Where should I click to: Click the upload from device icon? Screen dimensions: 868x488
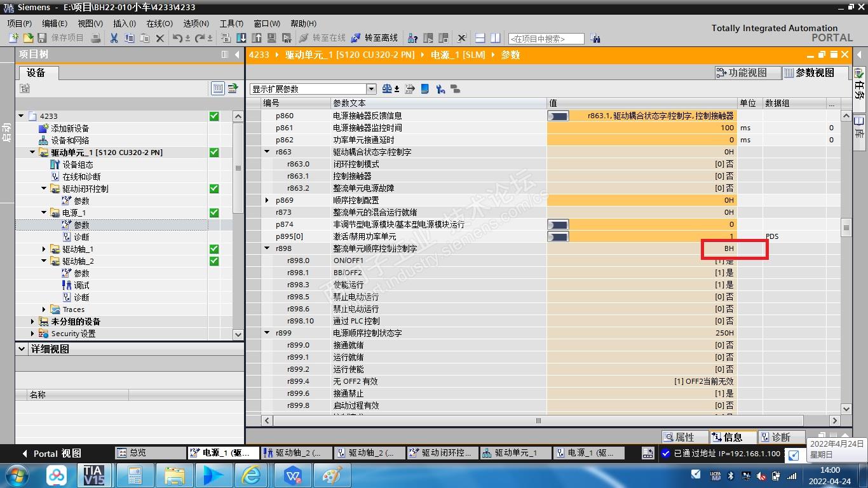[x=257, y=38]
